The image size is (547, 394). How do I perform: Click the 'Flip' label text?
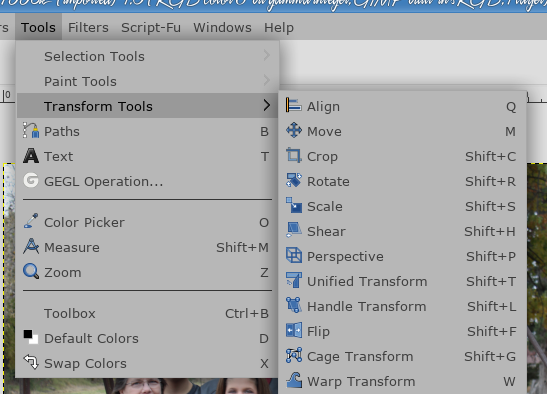tap(318, 332)
